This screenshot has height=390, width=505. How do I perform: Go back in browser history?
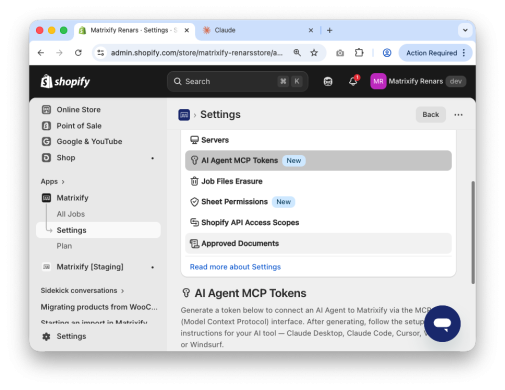[41, 53]
